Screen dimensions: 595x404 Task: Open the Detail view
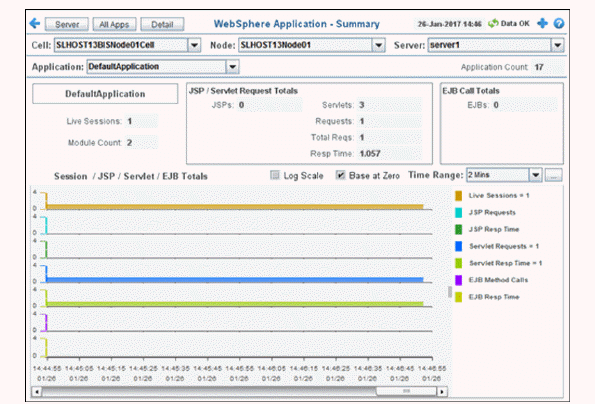tap(162, 24)
